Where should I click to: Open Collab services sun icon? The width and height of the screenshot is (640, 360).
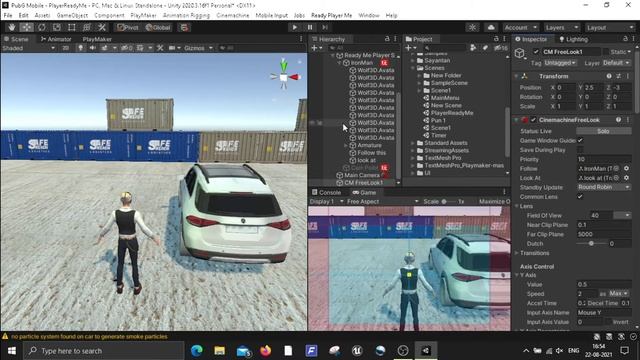[x=472, y=27]
